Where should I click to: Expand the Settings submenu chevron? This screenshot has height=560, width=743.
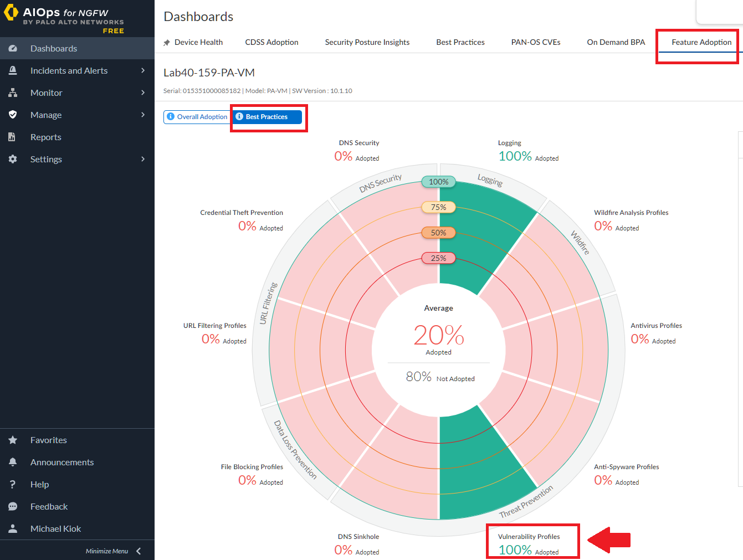(143, 160)
